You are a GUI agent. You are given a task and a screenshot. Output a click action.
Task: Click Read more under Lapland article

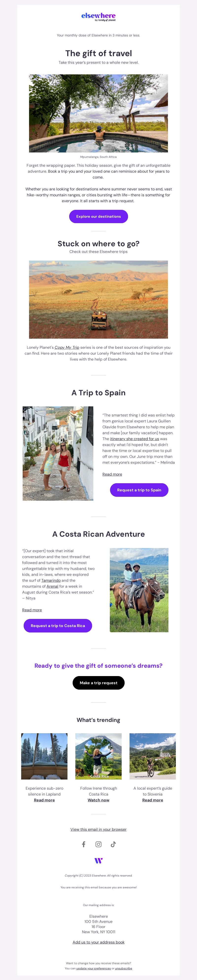(x=45, y=800)
